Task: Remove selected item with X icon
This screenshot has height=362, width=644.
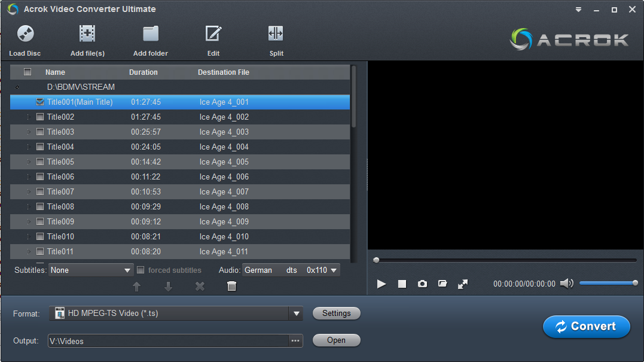Action: pos(200,286)
